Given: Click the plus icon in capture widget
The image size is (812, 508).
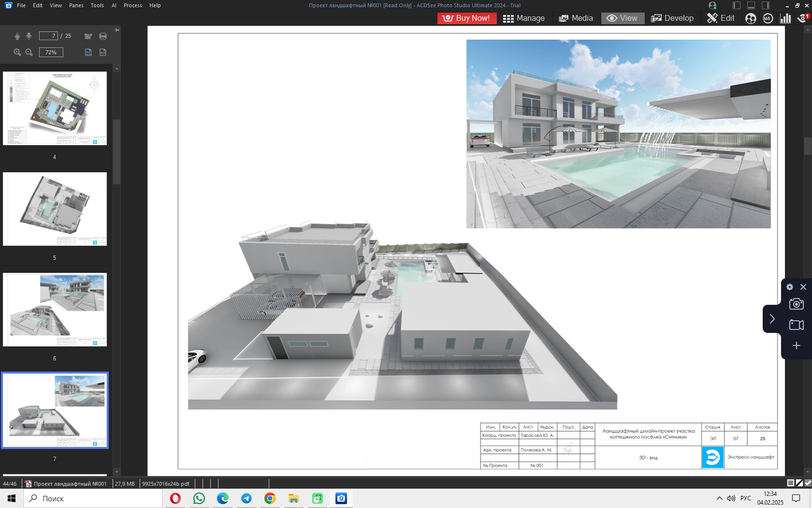Looking at the screenshot, I should 796,346.
